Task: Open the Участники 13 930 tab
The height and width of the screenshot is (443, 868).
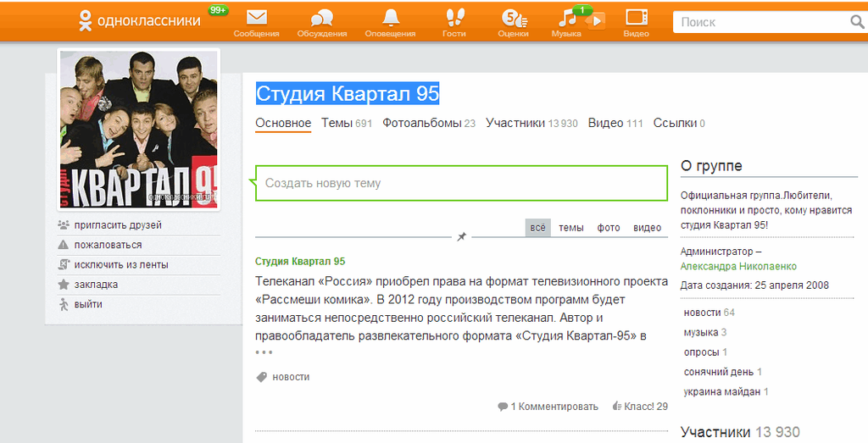Action: tap(531, 124)
